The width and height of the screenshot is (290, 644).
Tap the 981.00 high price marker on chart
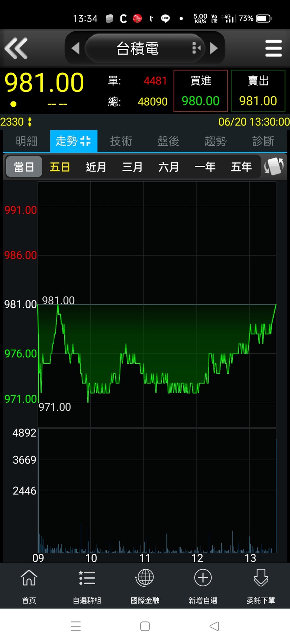pos(58,300)
